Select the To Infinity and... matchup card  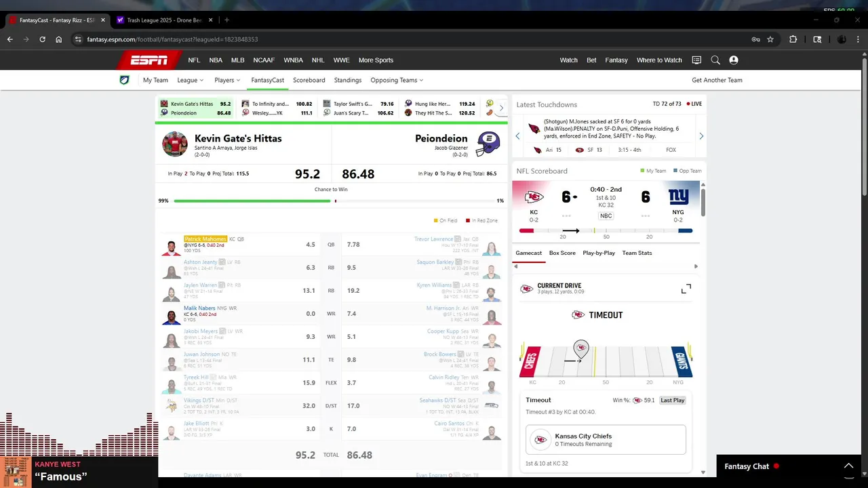click(x=277, y=108)
